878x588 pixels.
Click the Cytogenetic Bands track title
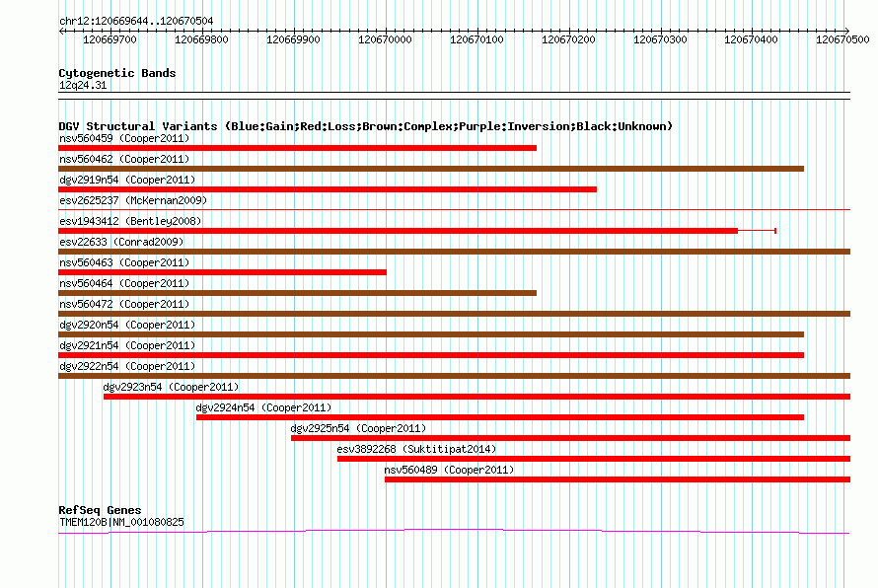(x=117, y=73)
